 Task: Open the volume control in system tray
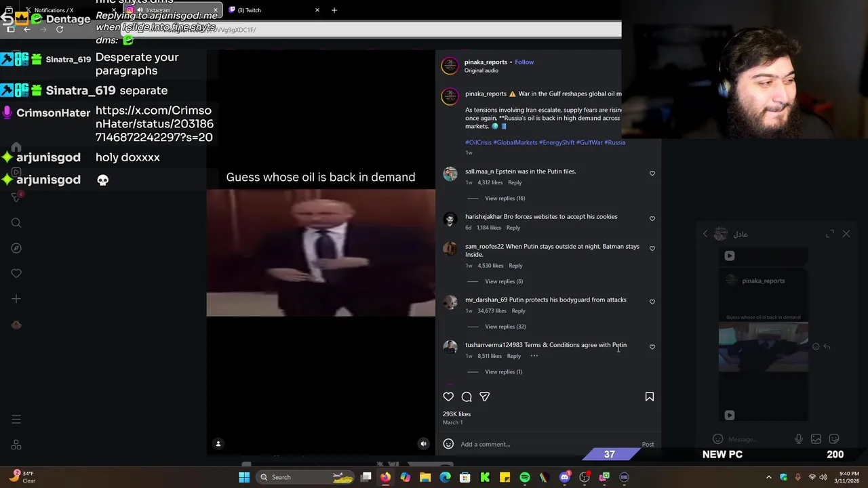823,477
